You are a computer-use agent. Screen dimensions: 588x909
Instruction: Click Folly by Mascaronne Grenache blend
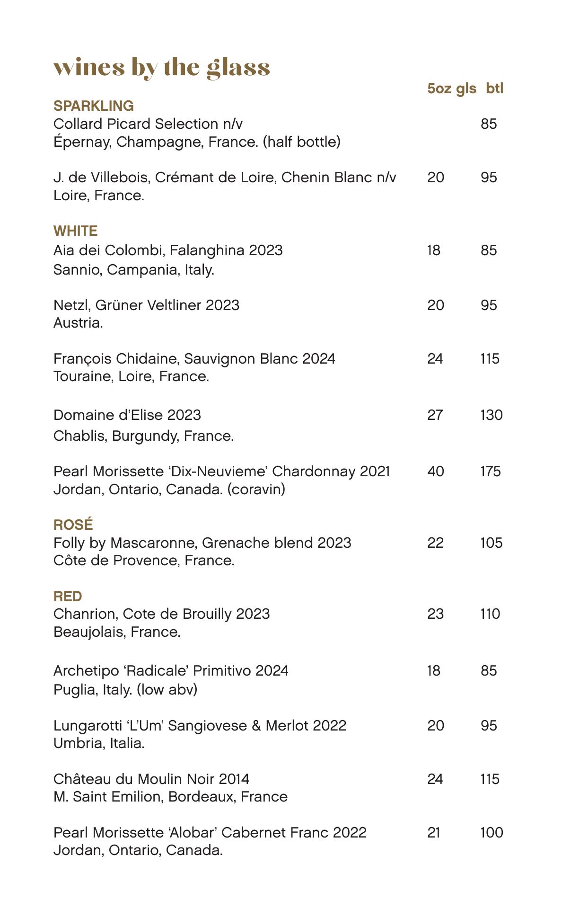[x=202, y=543]
